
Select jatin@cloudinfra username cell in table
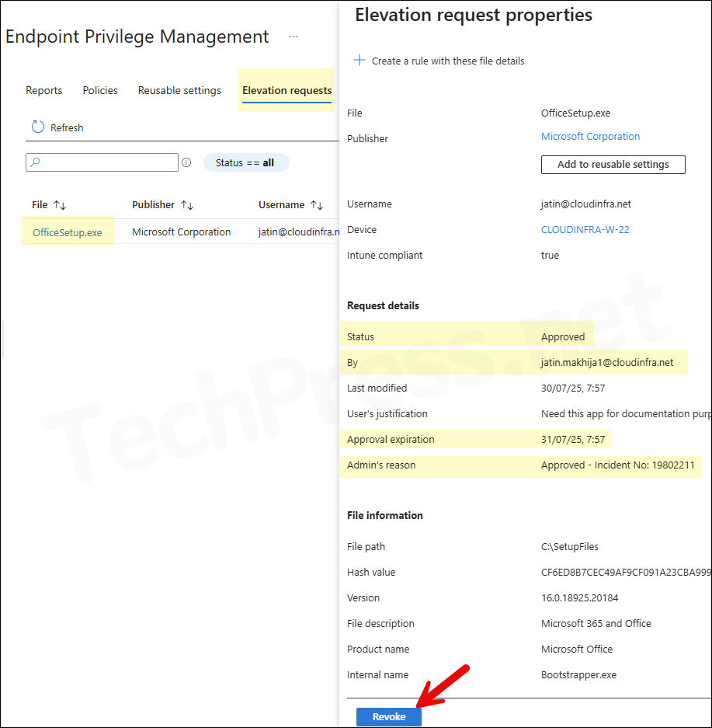click(x=298, y=232)
